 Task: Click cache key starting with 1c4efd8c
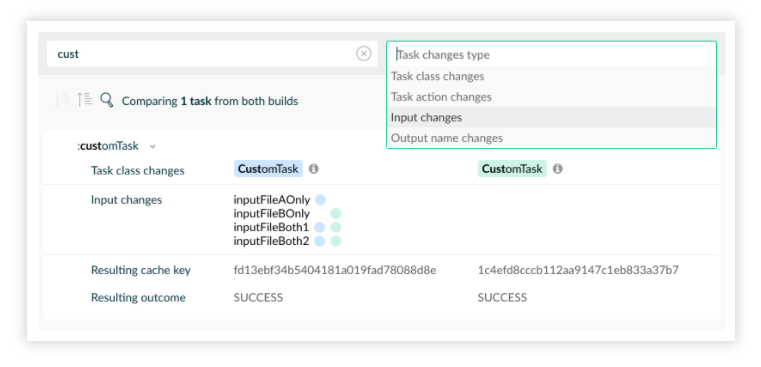point(578,270)
